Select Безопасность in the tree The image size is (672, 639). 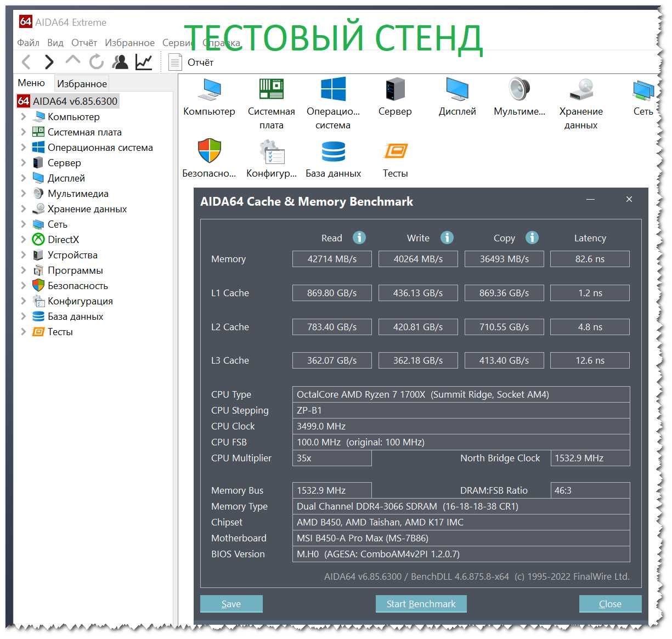(x=77, y=285)
